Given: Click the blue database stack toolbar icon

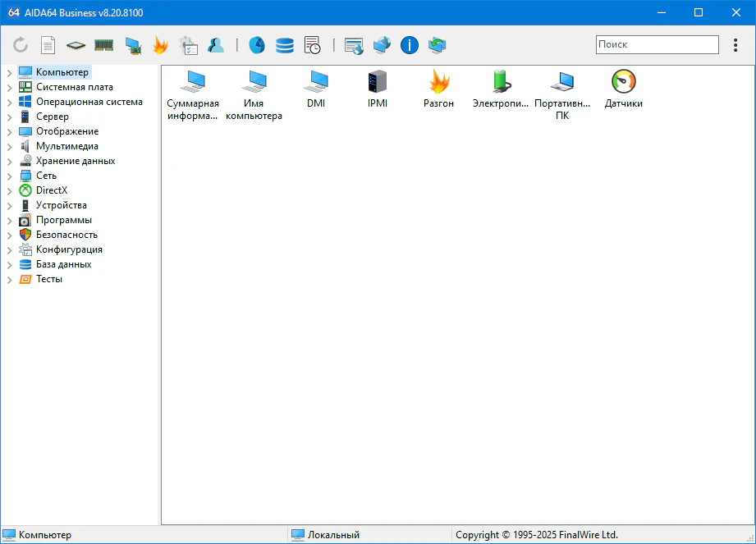Looking at the screenshot, I should coord(284,45).
